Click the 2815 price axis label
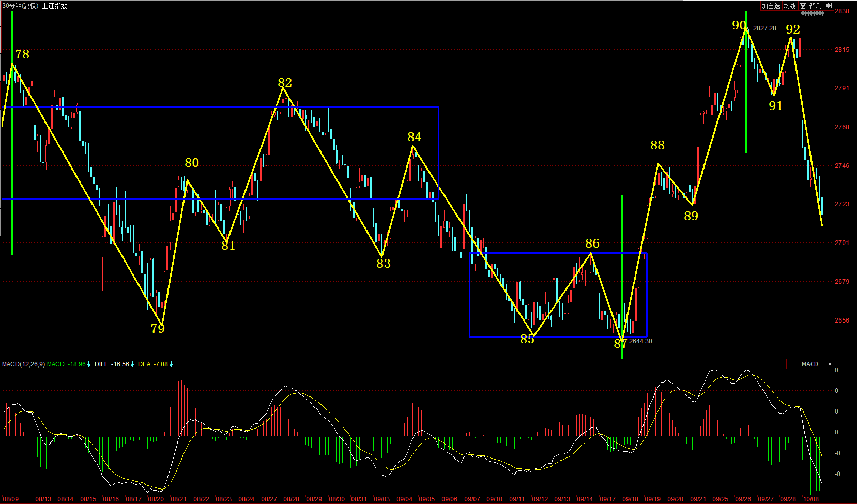This screenshot has width=857, height=504. pos(842,50)
